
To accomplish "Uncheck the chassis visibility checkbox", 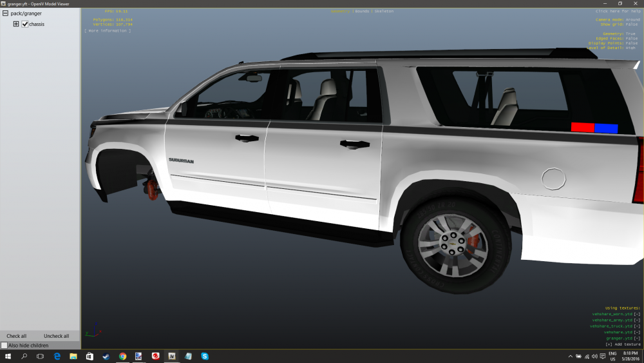I will tap(24, 25).
